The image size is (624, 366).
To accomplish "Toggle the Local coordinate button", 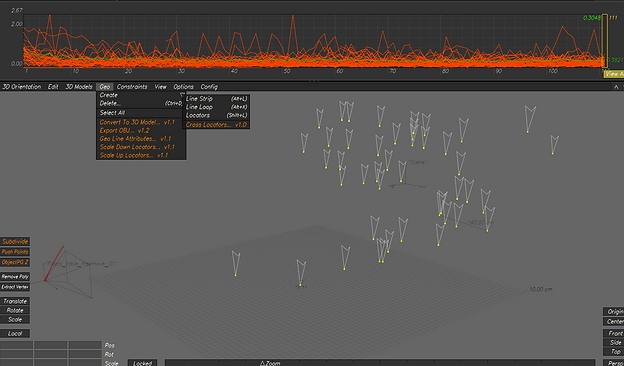I will coord(15,333).
